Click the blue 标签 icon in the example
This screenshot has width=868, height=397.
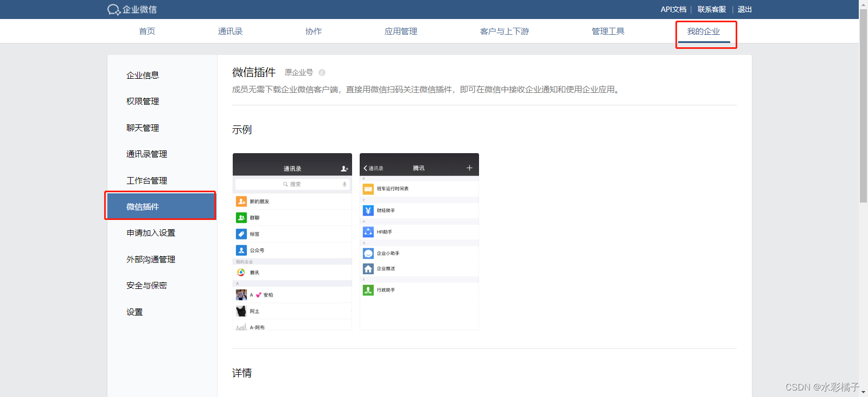tap(241, 234)
